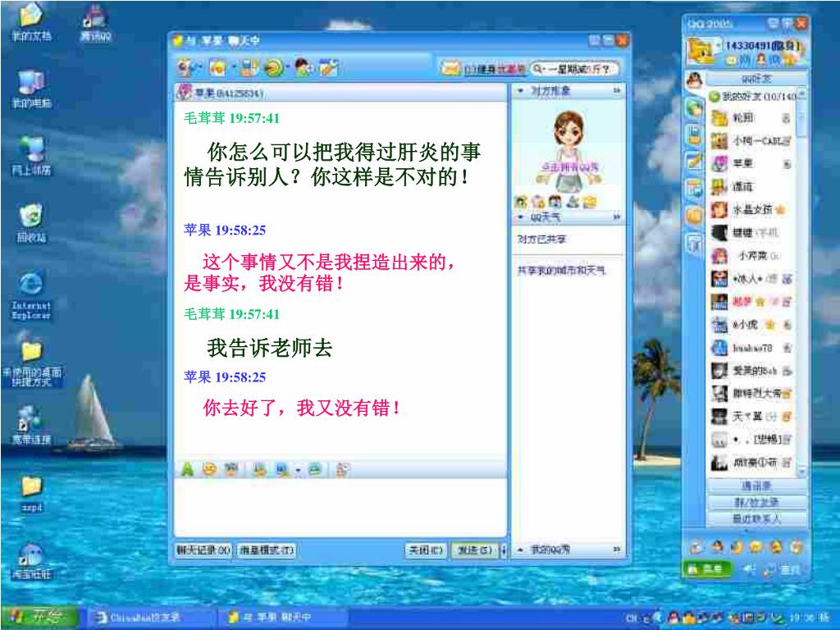840x630 pixels.
Task: Click the 发送 send button
Action: [474, 550]
